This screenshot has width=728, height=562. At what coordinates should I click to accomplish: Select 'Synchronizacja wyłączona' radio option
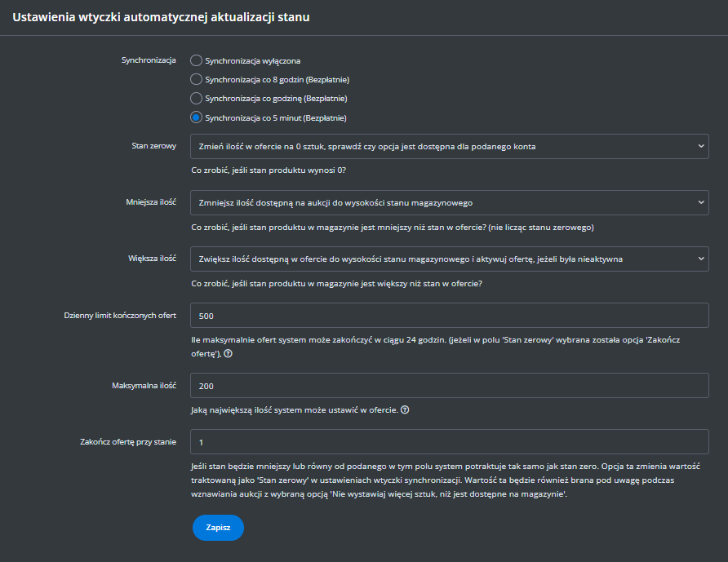(196, 60)
